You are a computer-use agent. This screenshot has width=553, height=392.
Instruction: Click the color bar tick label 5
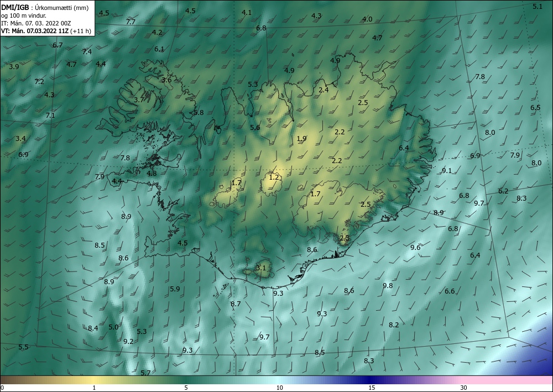click(186, 388)
